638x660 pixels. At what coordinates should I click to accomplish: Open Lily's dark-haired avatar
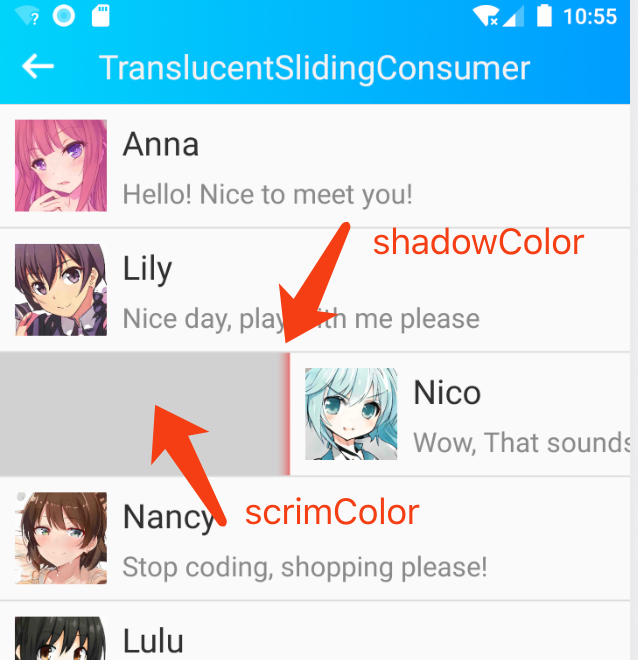tap(61, 290)
